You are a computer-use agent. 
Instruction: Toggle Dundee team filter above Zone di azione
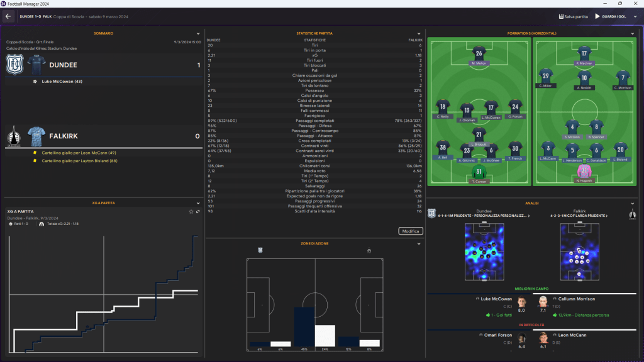click(x=260, y=251)
